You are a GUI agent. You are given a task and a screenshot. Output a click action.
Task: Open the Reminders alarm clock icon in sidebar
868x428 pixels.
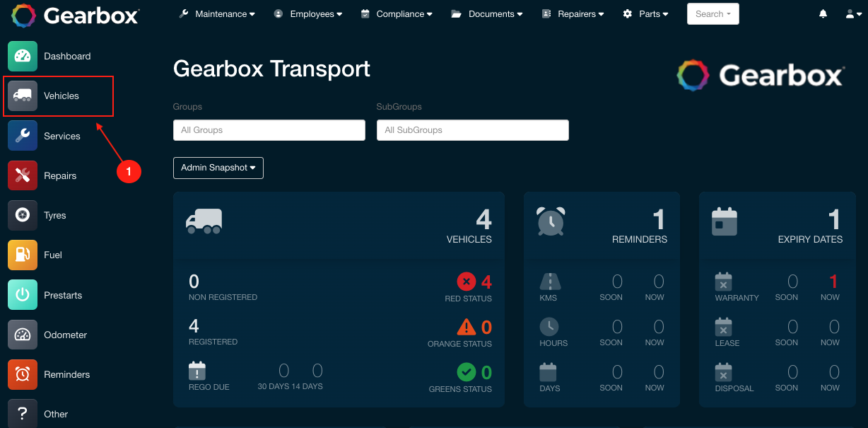[23, 374]
